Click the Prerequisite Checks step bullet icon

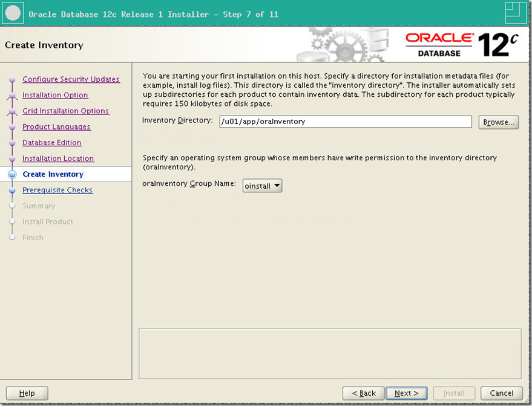tap(12, 190)
